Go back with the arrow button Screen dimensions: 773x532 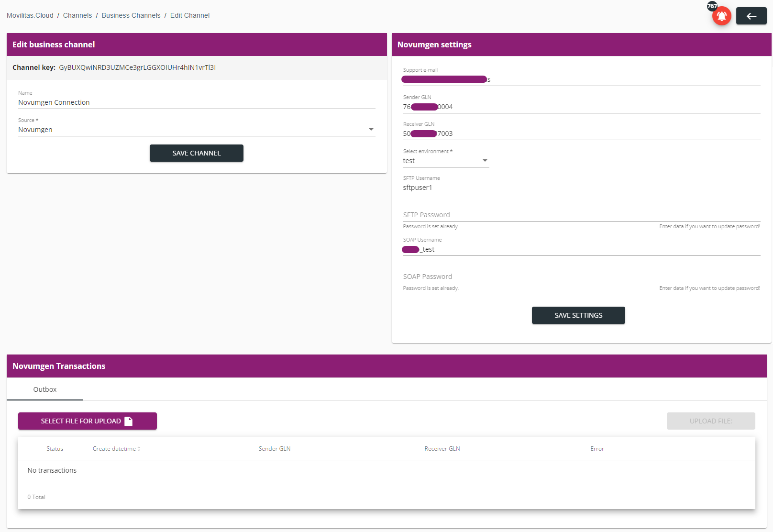pyautogui.click(x=751, y=16)
